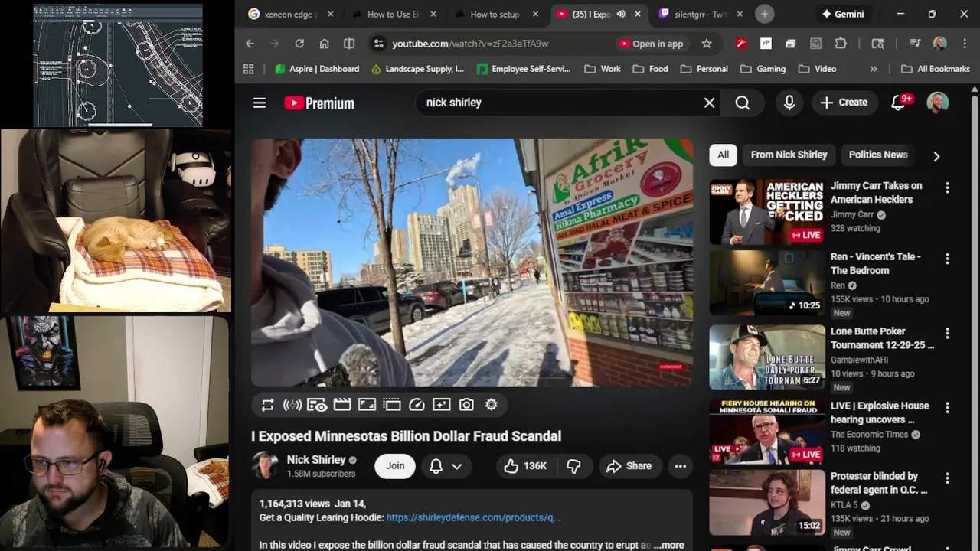Click the Join channel button
This screenshot has width=980, height=551.
pos(395,466)
